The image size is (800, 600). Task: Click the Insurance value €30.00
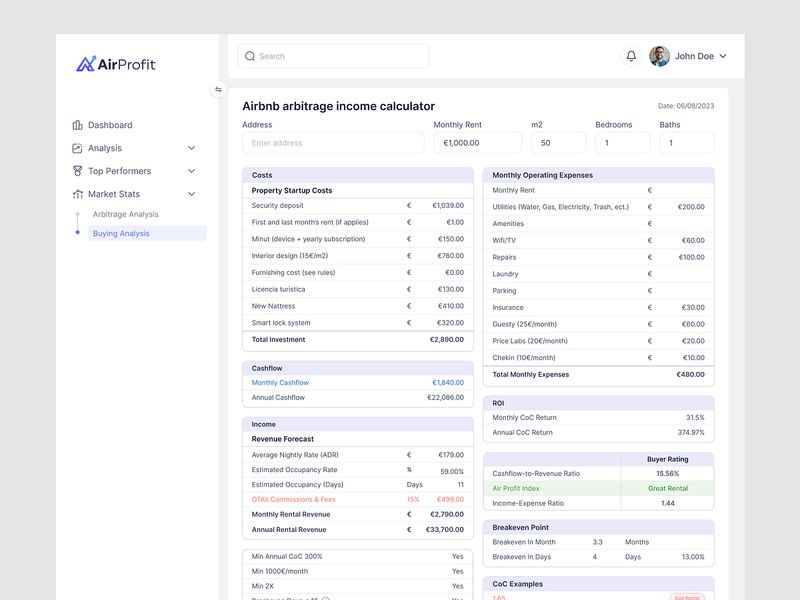693,308
